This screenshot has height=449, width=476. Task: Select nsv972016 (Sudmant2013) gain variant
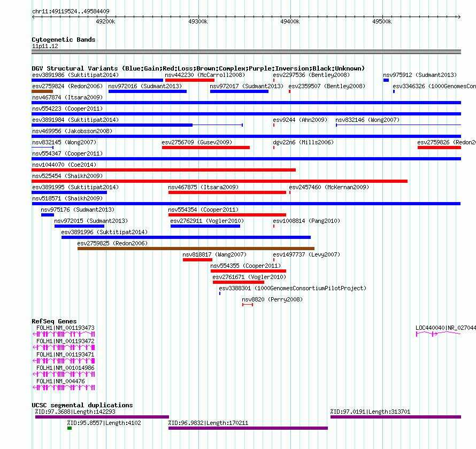click(148, 91)
